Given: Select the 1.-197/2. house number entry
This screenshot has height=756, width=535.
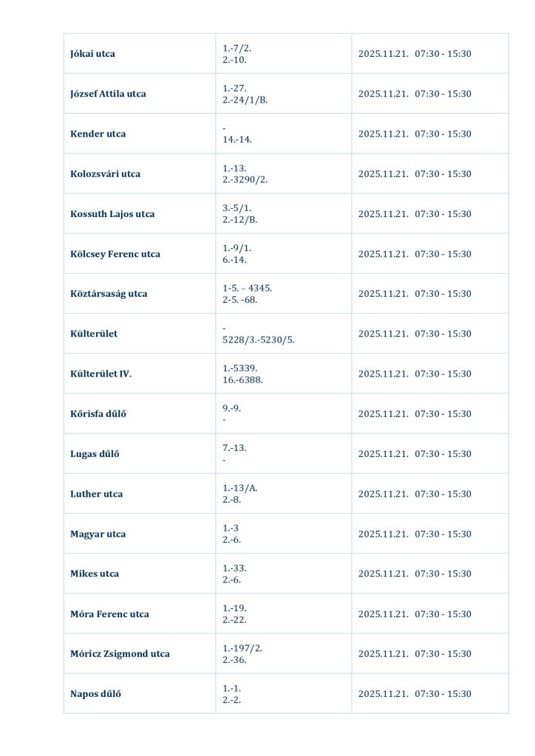Looking at the screenshot, I should click(x=242, y=648).
